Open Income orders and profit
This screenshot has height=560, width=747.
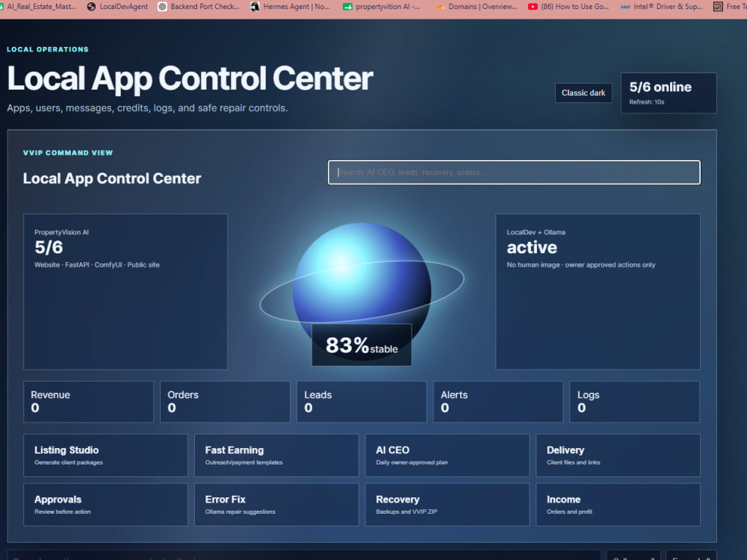coord(618,505)
